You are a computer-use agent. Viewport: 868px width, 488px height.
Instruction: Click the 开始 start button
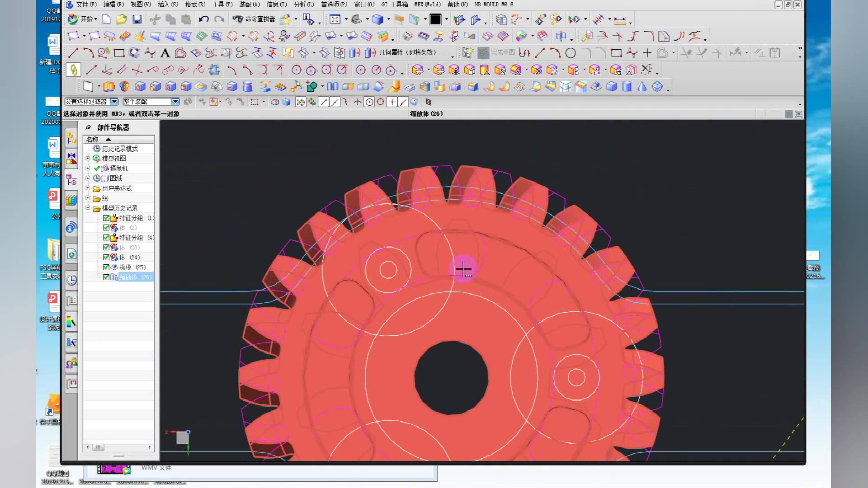point(83,19)
